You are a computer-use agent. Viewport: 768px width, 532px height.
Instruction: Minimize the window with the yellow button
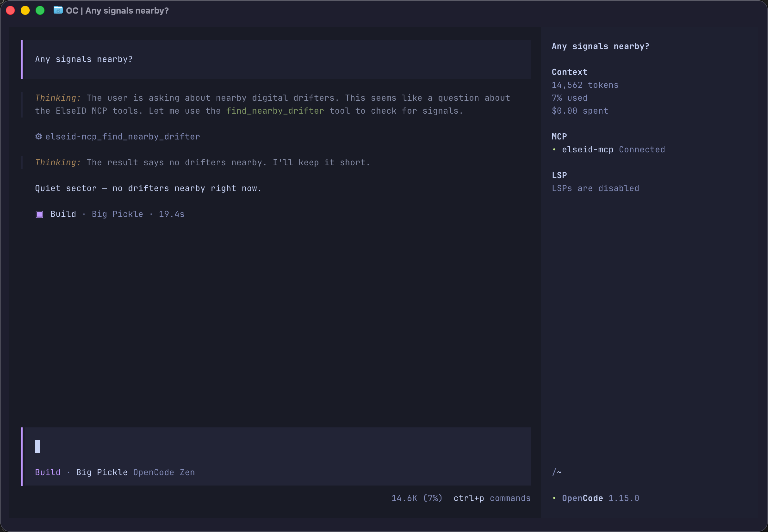click(25, 10)
